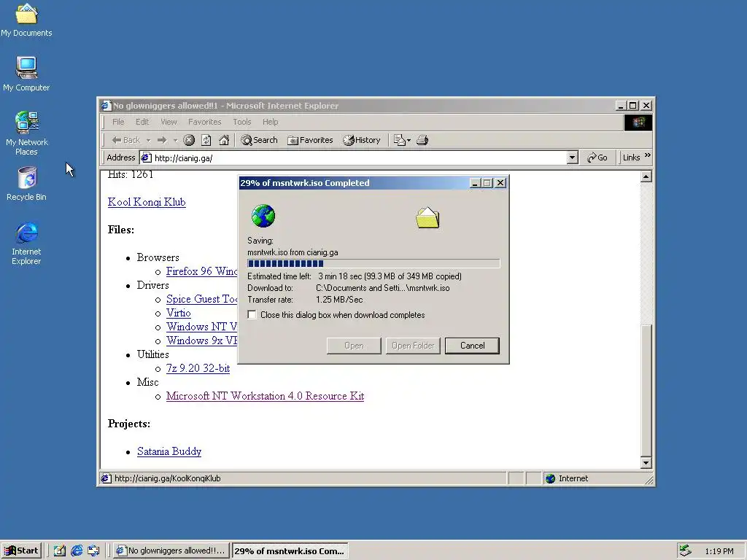The width and height of the screenshot is (747, 560).
Task: Stop page loading with Stop icon
Action: 189,140
